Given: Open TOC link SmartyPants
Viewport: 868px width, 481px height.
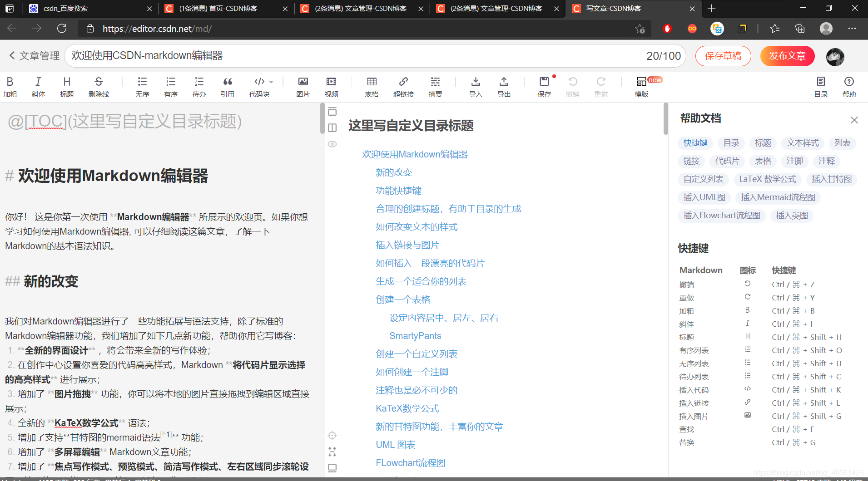Looking at the screenshot, I should 415,336.
